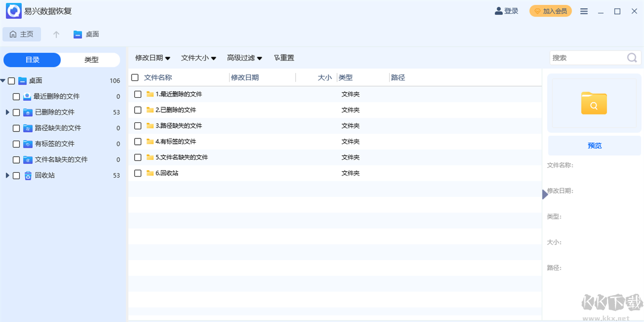Click the 重置 filter reset icon
The width and height of the screenshot is (644, 322).
click(277, 57)
